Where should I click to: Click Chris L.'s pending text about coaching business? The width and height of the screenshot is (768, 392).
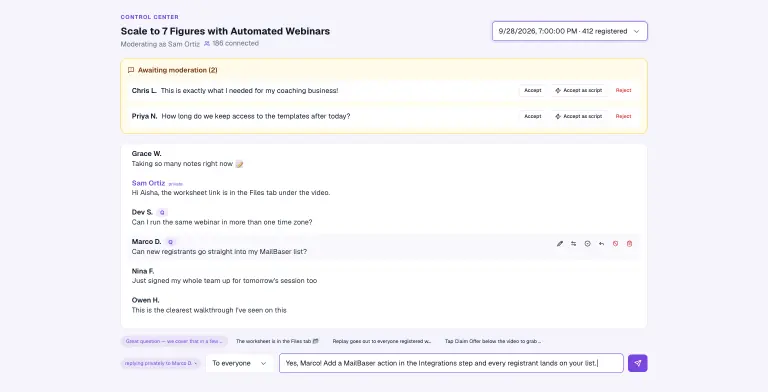click(x=249, y=91)
